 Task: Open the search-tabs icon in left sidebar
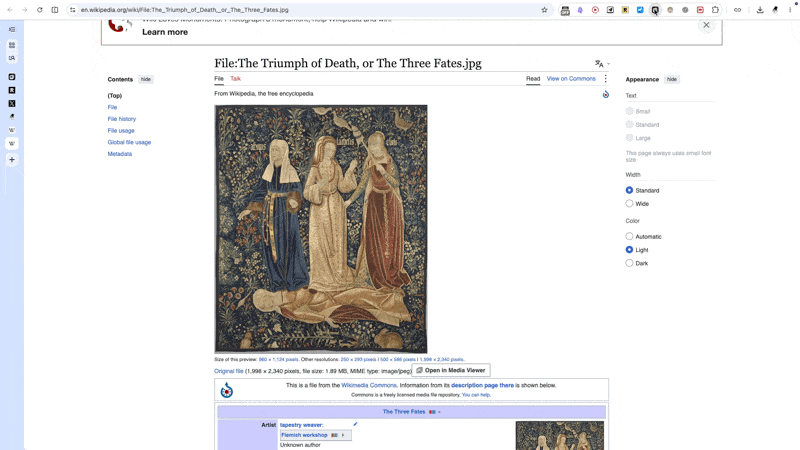click(12, 58)
